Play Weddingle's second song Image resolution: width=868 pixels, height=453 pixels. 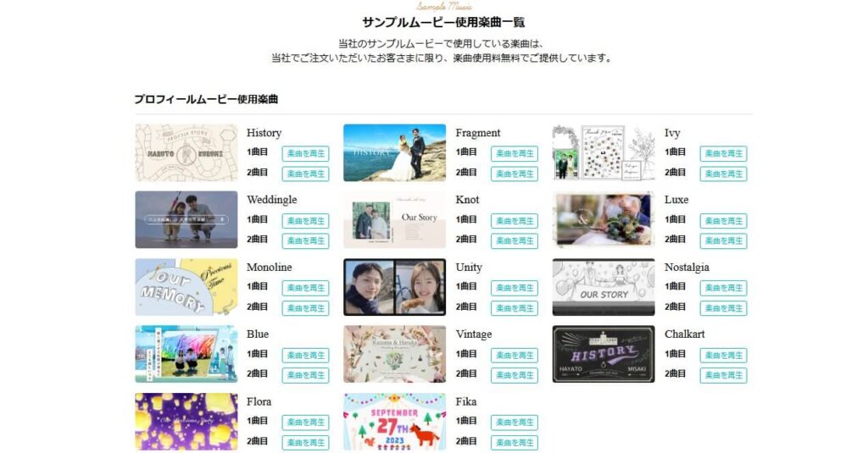305,240
